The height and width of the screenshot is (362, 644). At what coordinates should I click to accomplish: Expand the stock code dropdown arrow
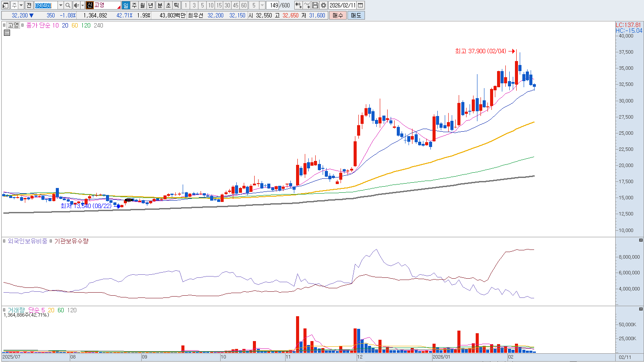61,5
